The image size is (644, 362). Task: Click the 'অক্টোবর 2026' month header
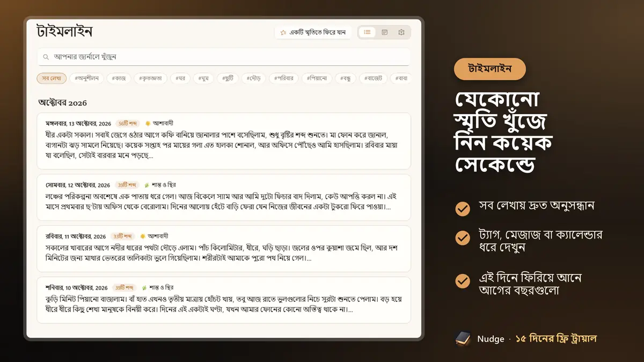62,102
